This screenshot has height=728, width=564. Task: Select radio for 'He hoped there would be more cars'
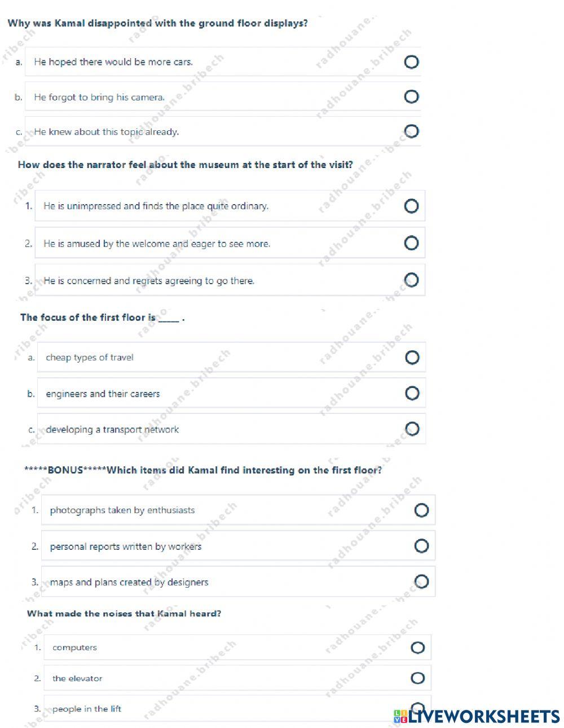point(412,61)
